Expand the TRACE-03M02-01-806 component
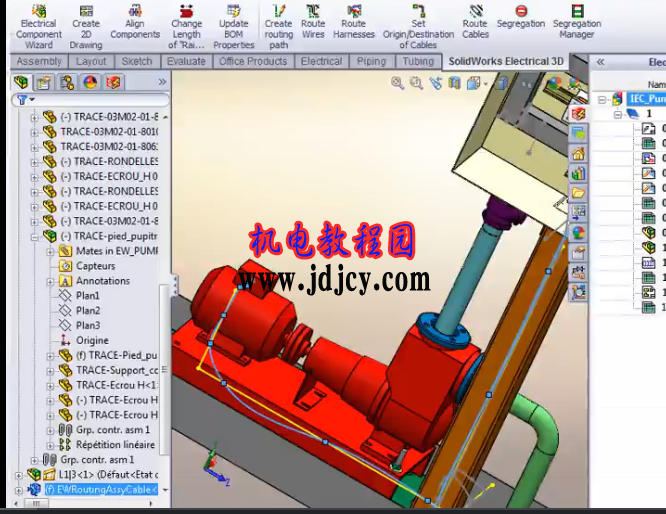666x514 pixels. tap(34, 147)
